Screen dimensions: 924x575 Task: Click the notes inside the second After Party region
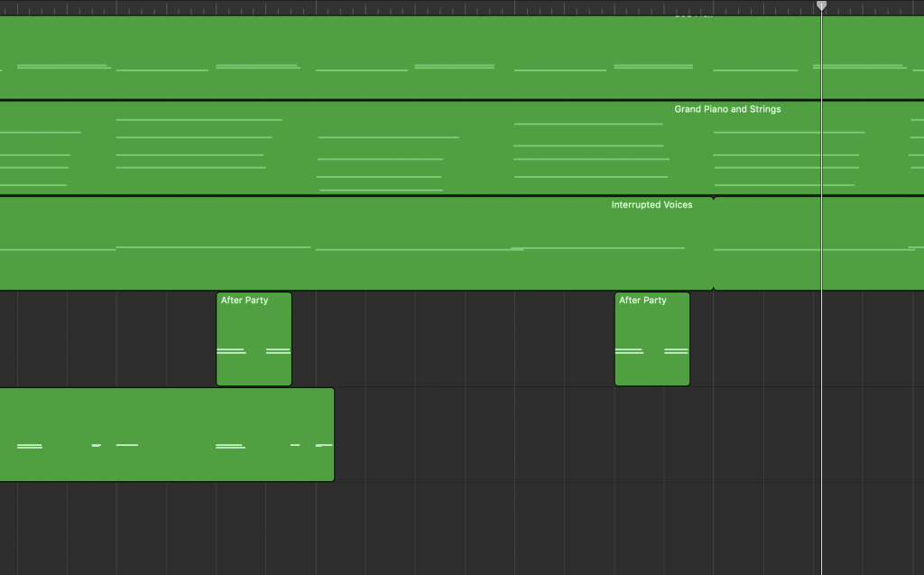(x=651, y=351)
